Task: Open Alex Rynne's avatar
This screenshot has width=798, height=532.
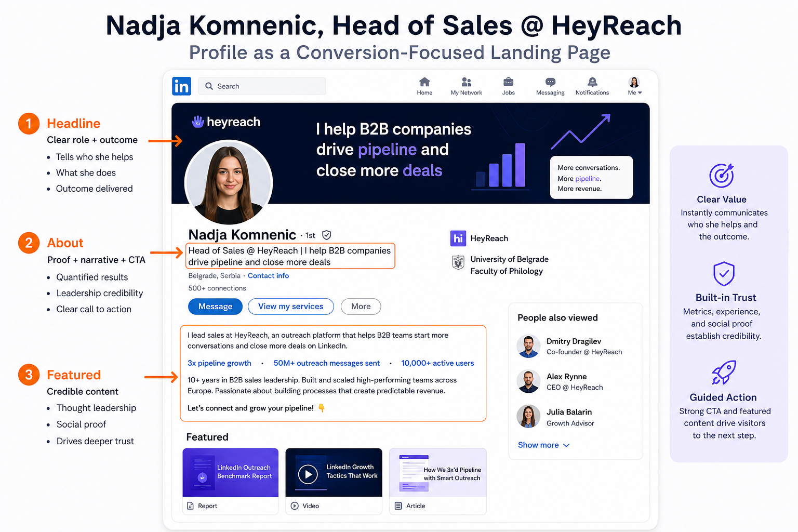Action: click(x=528, y=381)
